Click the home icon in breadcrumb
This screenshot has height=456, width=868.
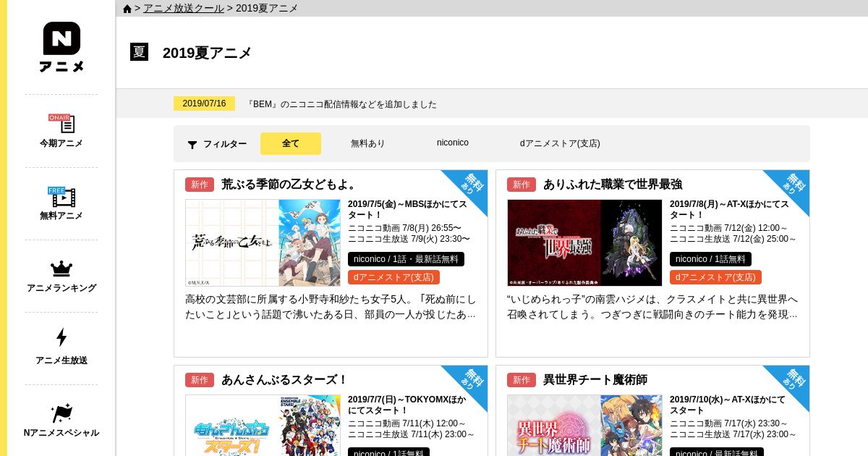[x=127, y=9]
